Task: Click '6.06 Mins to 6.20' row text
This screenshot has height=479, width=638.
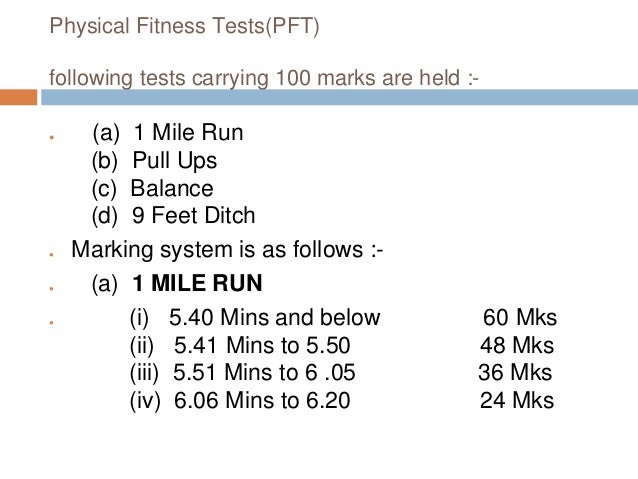Action: pyautogui.click(x=262, y=400)
